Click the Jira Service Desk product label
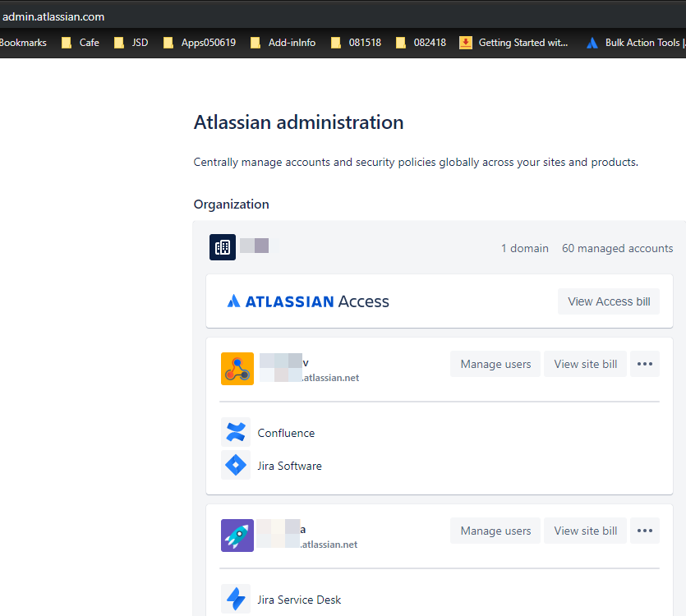Viewport: 686px width, 616px height. click(x=299, y=600)
